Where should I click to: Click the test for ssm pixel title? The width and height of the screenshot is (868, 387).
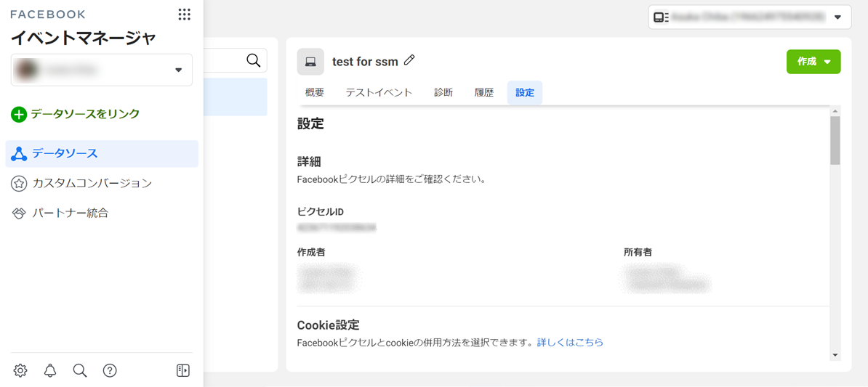point(365,62)
